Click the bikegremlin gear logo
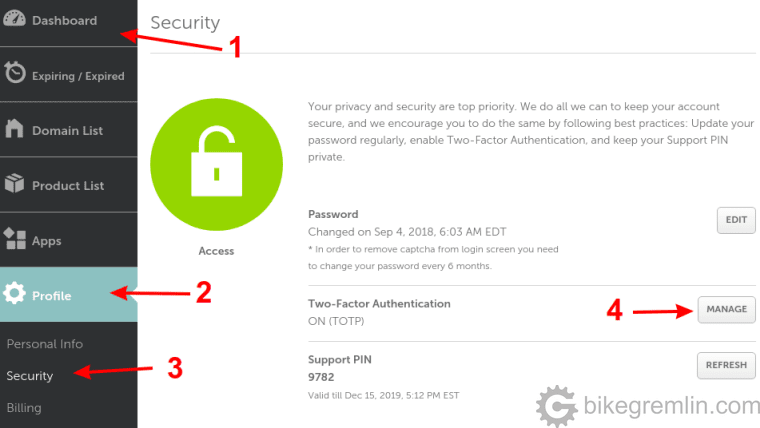 557,406
